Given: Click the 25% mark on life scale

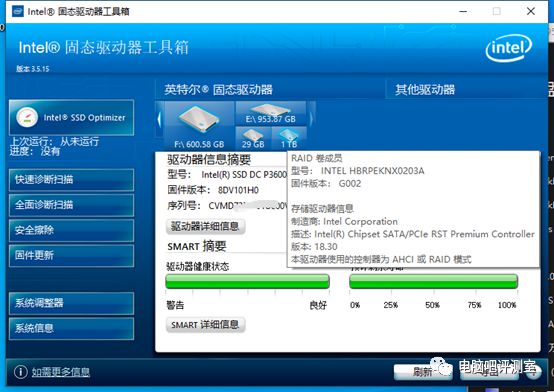Looking at the screenshot, I should pos(391,305).
